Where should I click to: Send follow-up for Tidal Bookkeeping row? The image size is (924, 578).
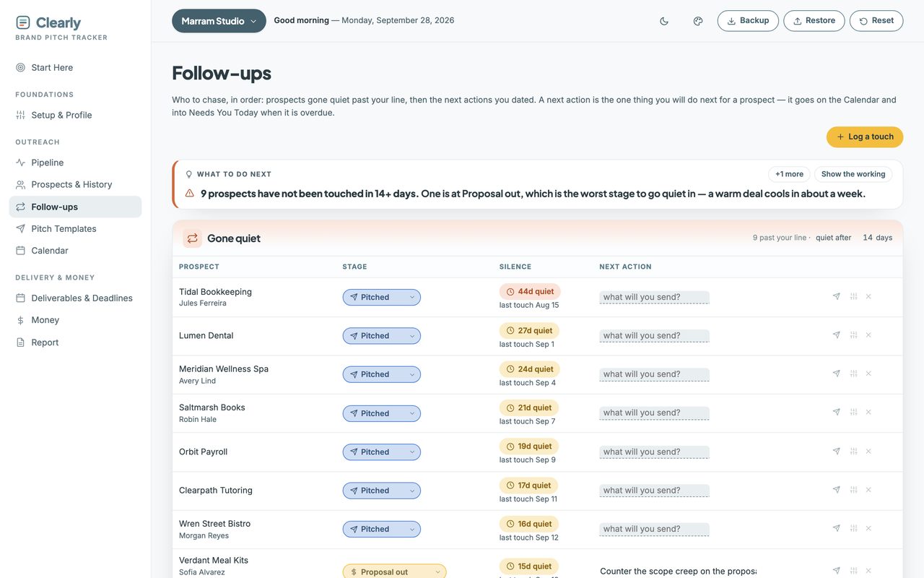pyautogui.click(x=837, y=296)
